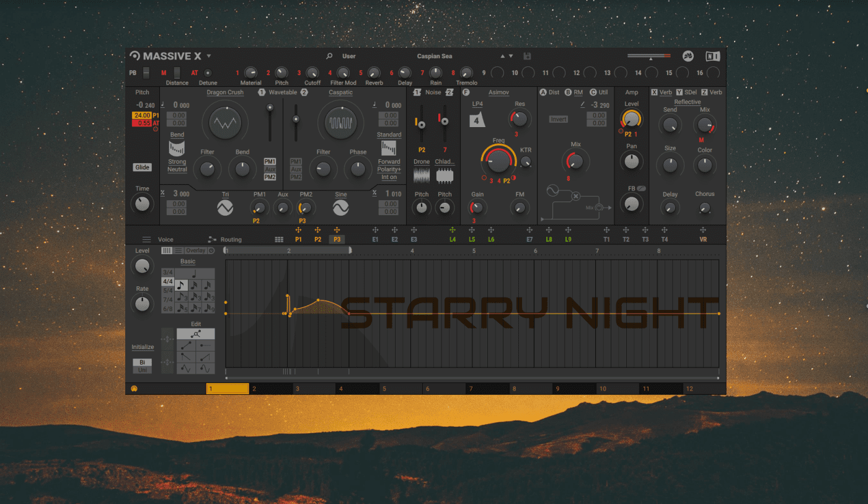Toggle oscillator 2 Aux routing button
Screen dimensions: 868x504
point(296,169)
